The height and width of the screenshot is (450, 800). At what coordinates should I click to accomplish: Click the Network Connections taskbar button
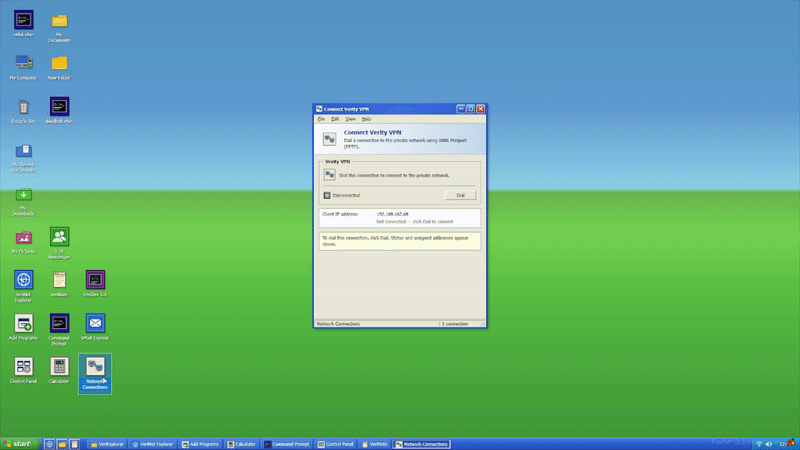(x=422, y=444)
